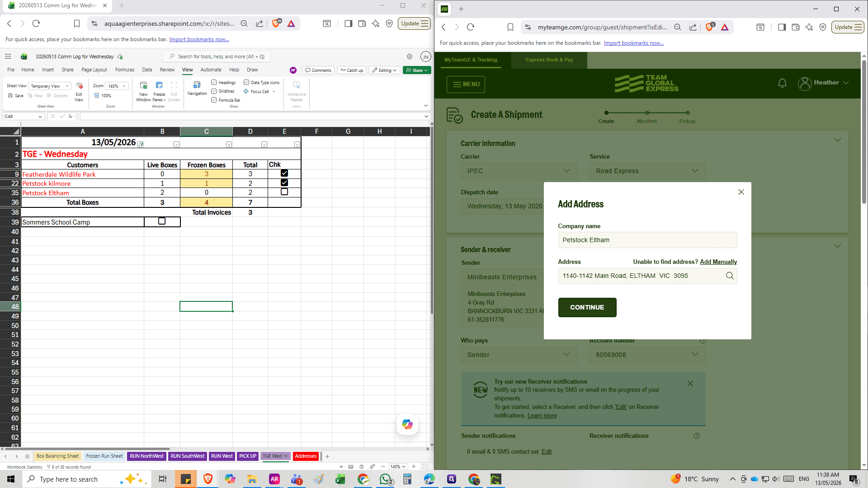The width and height of the screenshot is (868, 488).
Task: Click the Copilot floating icon in Excel
Action: (407, 424)
